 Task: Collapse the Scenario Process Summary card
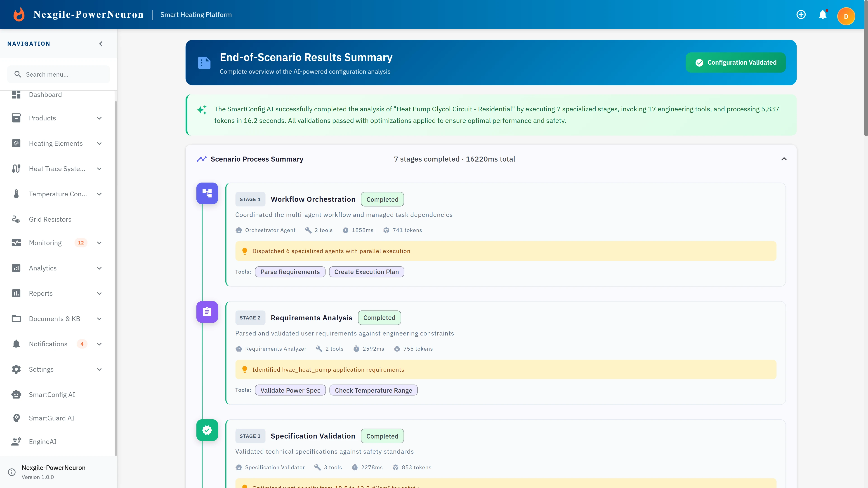[783, 159]
